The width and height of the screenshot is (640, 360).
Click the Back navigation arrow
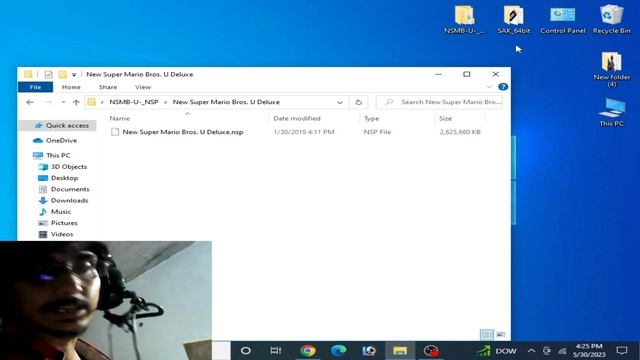pyautogui.click(x=29, y=102)
